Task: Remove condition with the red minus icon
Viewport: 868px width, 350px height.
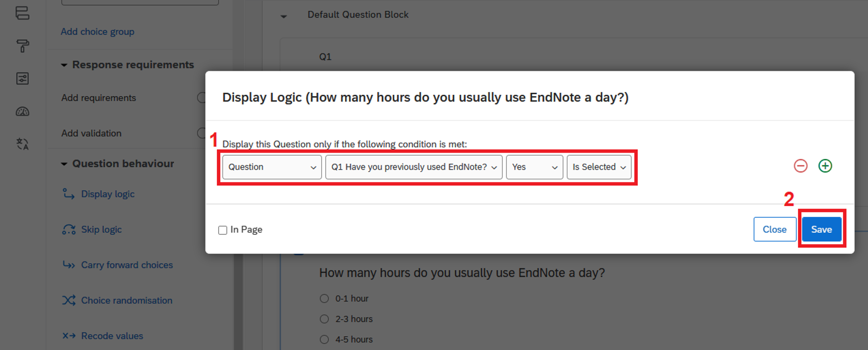Action: pos(800,166)
